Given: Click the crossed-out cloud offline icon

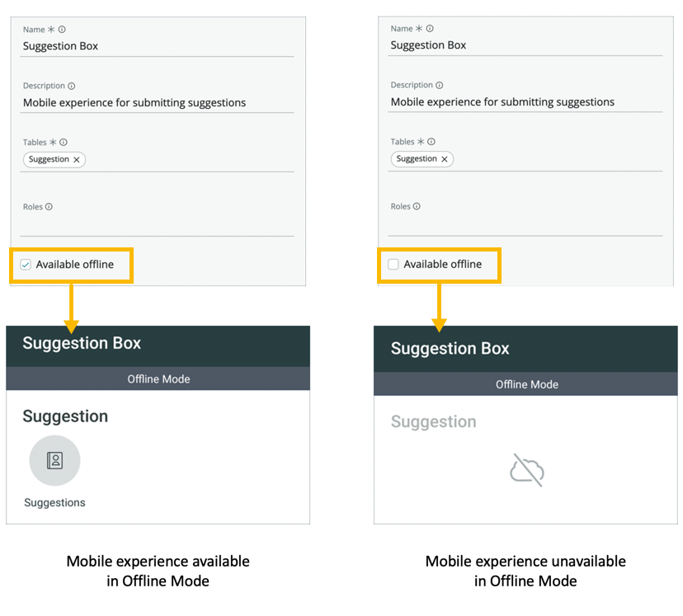Looking at the screenshot, I should [x=526, y=469].
